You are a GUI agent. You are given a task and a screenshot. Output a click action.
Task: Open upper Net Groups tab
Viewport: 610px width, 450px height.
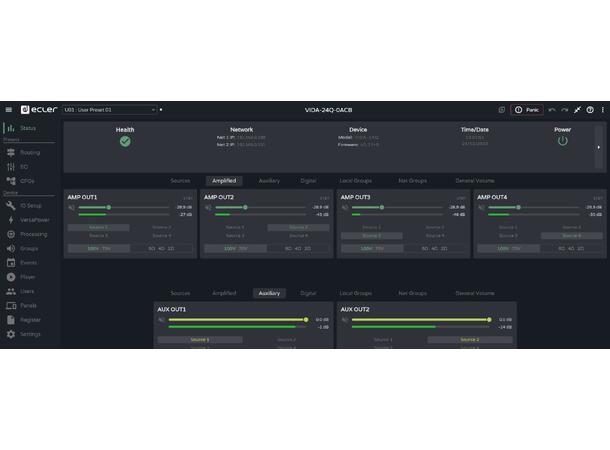click(x=413, y=181)
